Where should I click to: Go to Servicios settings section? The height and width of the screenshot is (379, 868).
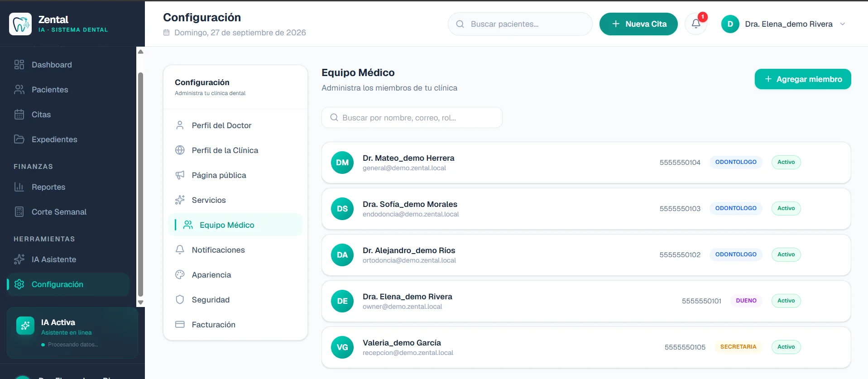pos(235,200)
